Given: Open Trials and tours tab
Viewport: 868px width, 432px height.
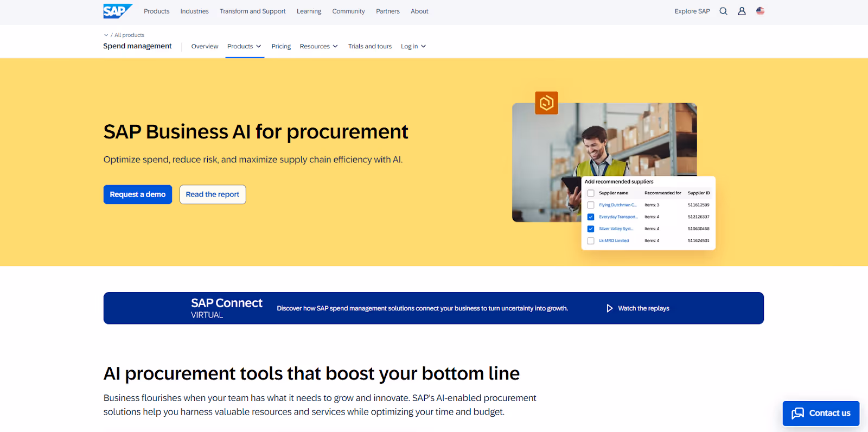Looking at the screenshot, I should pyautogui.click(x=369, y=46).
